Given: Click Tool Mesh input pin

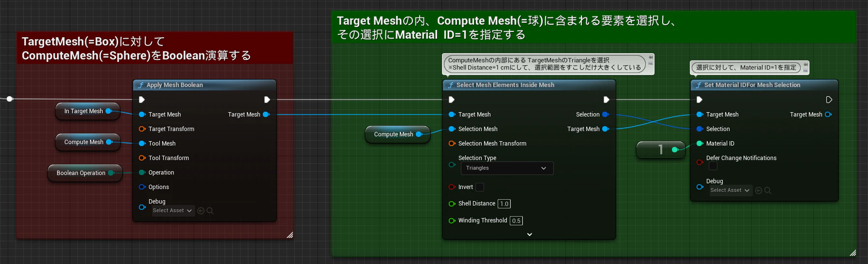Looking at the screenshot, I should [142, 144].
